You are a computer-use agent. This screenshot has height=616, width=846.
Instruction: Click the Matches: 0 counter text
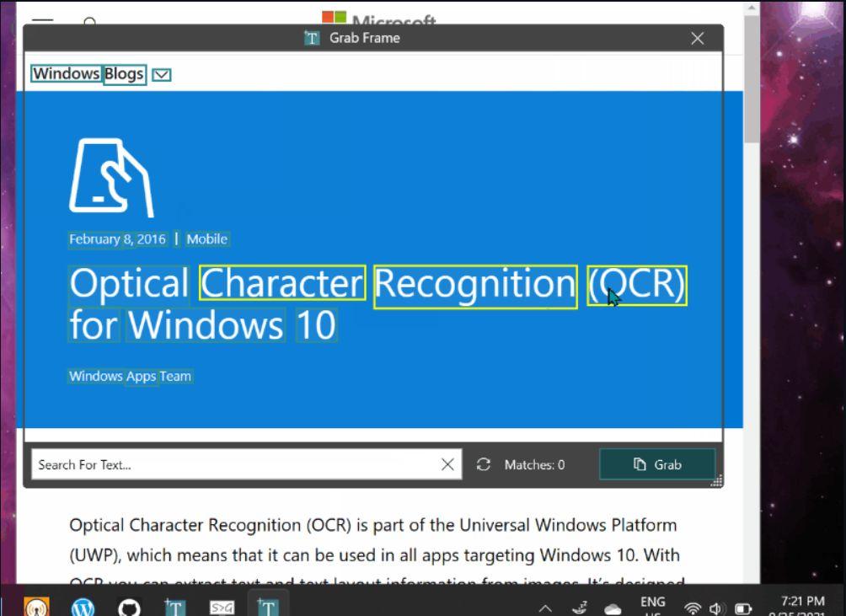tap(535, 465)
